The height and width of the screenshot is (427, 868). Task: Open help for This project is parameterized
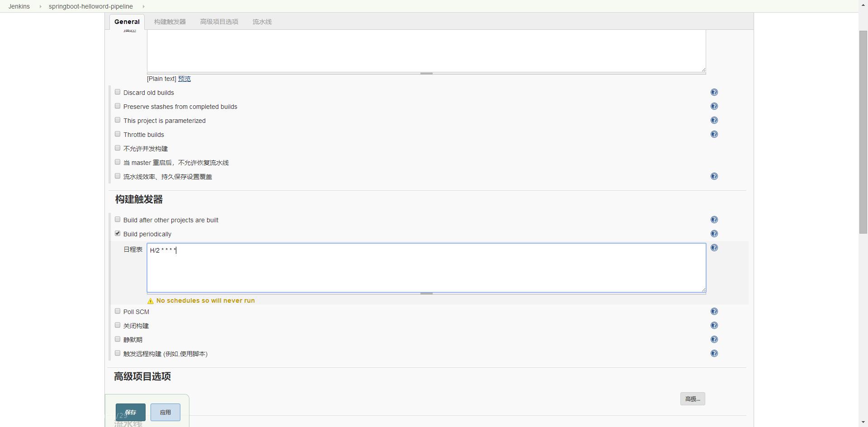(714, 120)
